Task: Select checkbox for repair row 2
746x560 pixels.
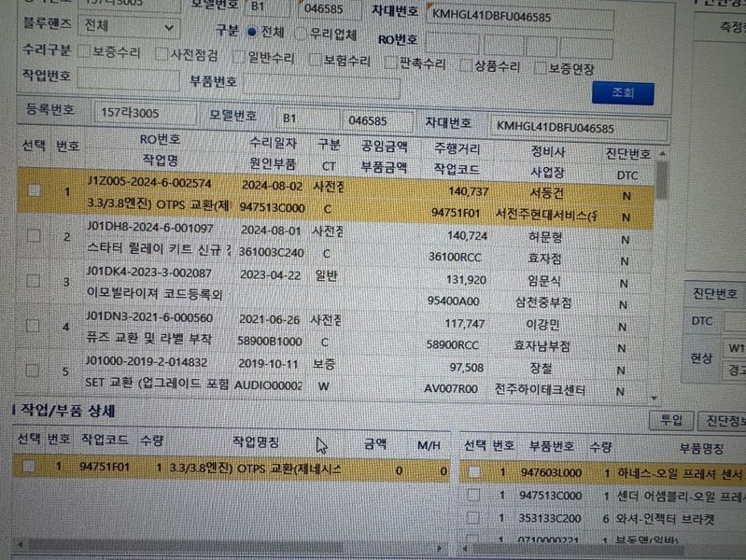Action: [x=34, y=235]
